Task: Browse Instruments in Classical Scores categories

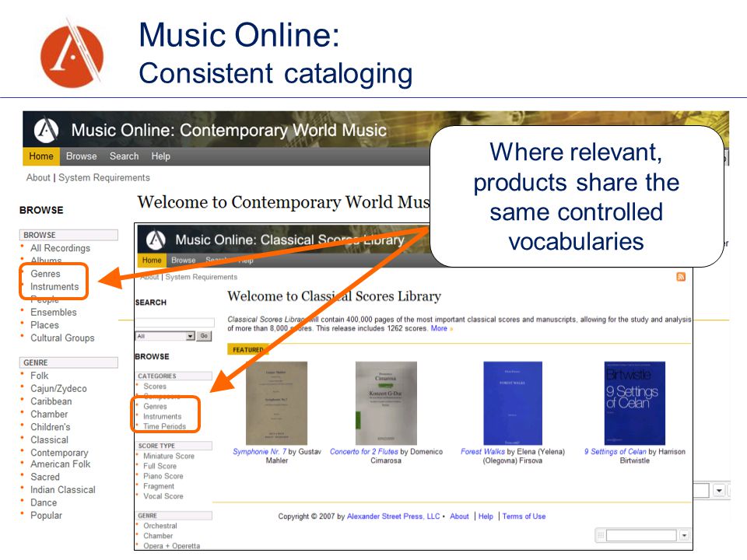Action: click(x=162, y=417)
